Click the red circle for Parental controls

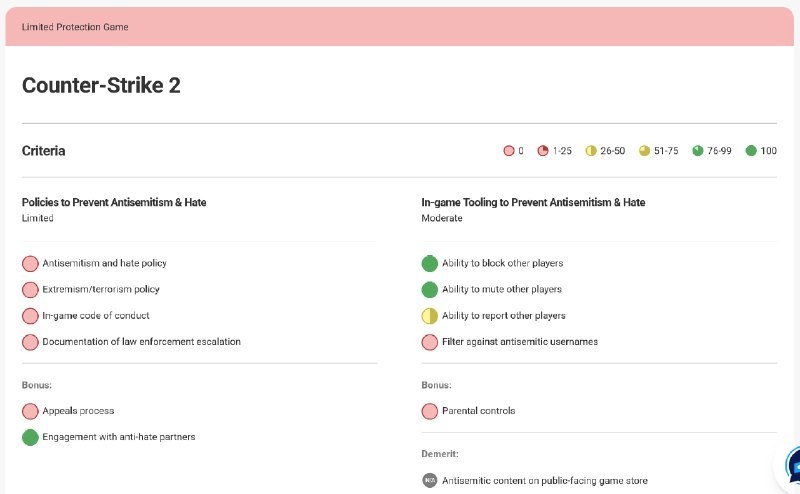pos(430,411)
